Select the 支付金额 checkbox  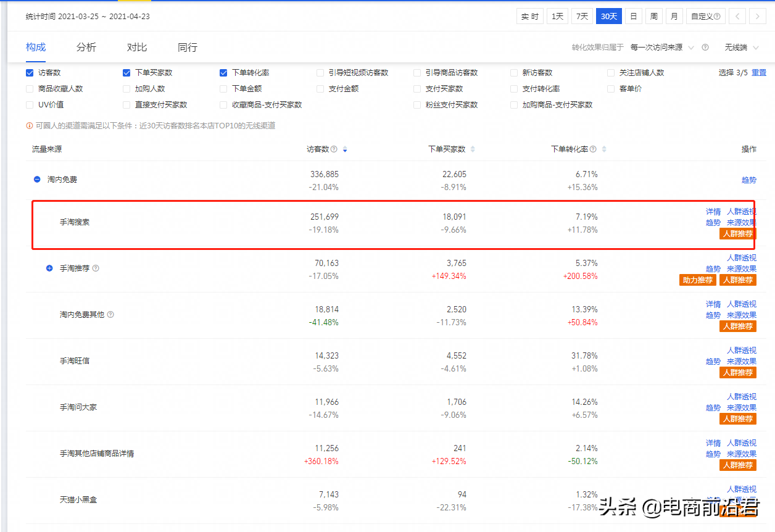tap(320, 89)
